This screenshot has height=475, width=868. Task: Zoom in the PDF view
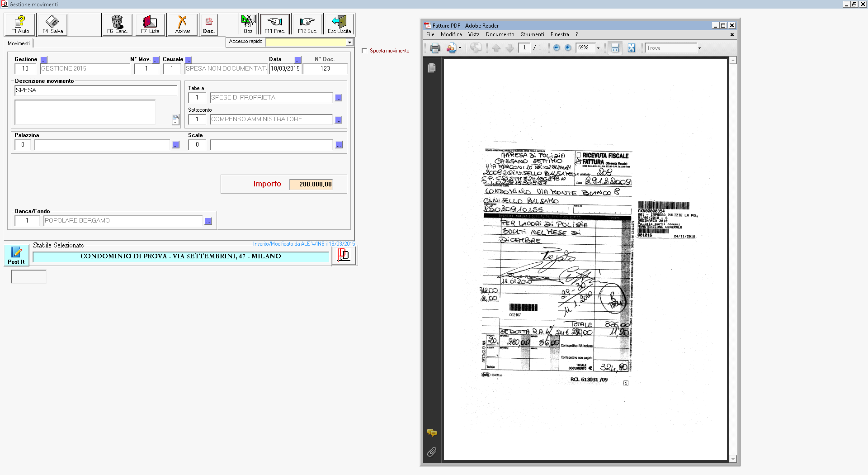(568, 47)
